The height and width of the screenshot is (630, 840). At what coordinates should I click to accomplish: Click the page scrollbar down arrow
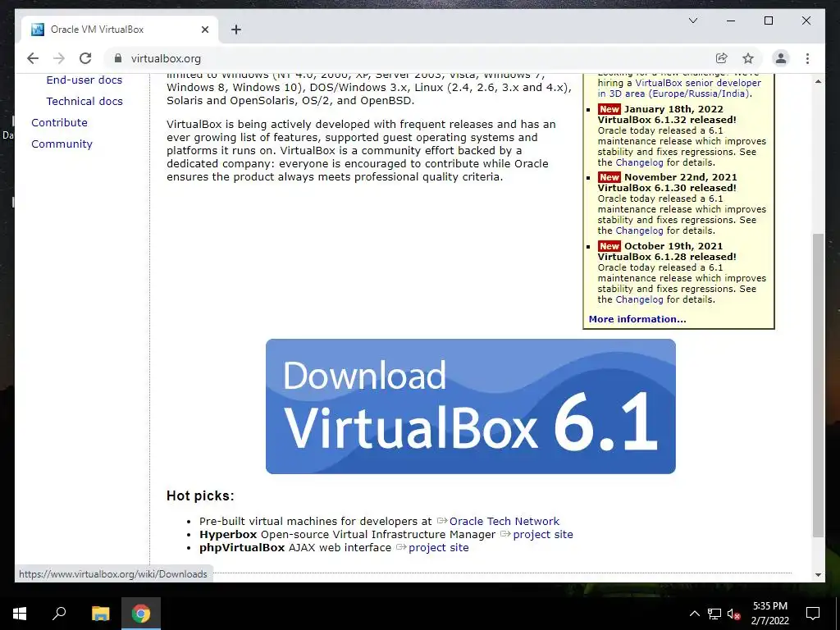pyautogui.click(x=818, y=575)
